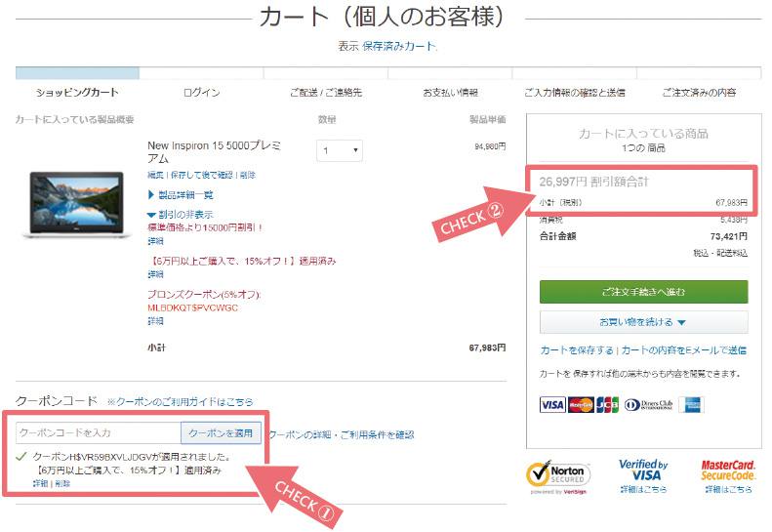The width and height of the screenshot is (772, 532).
Task: Click the Inspiron laptop product thumbnail
Action: (x=76, y=203)
